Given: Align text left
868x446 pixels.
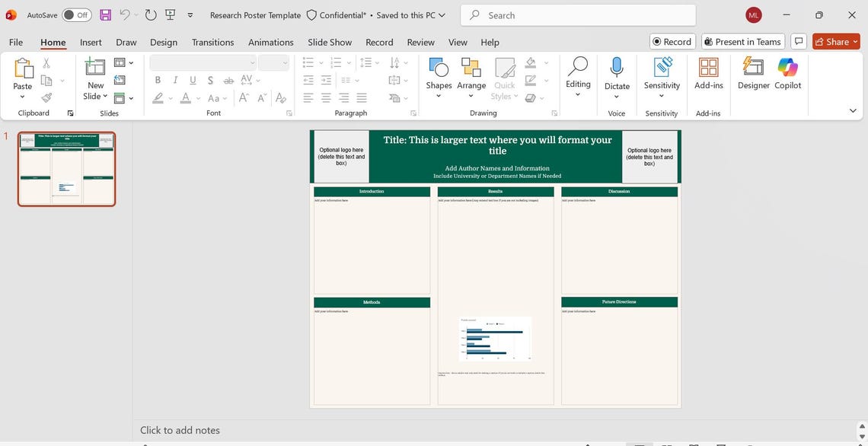Looking at the screenshot, I should 309,98.
